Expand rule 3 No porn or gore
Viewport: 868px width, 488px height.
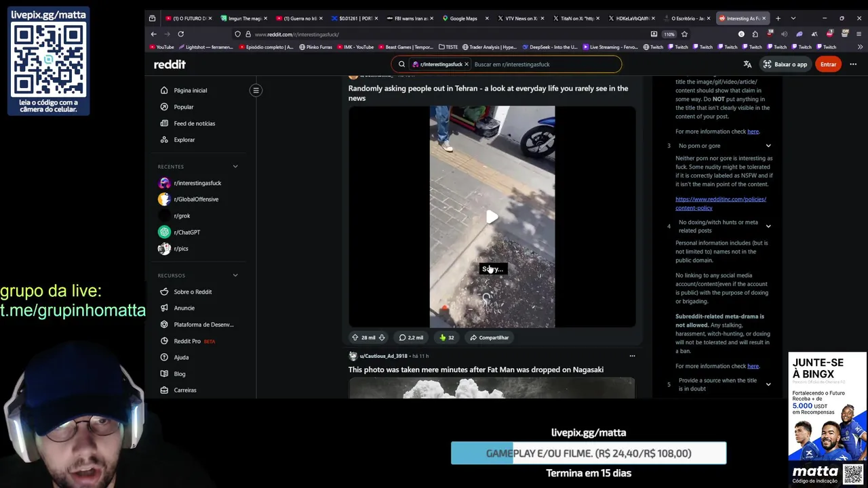768,146
